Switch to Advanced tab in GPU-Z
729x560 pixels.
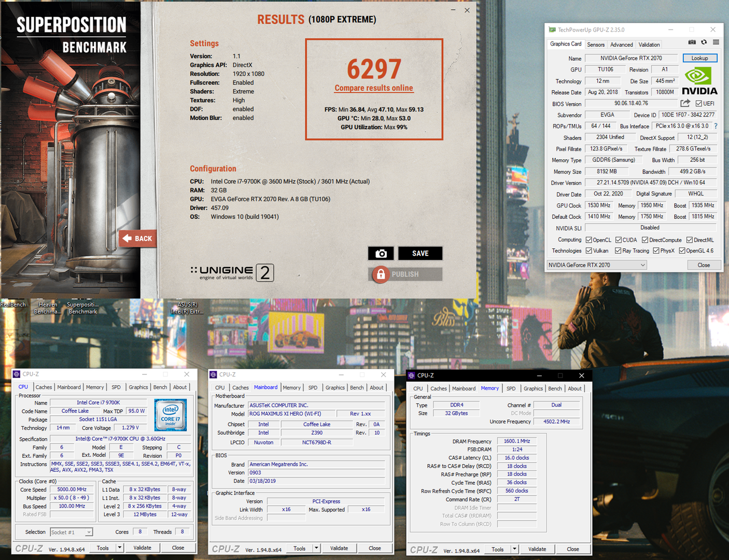622,45
